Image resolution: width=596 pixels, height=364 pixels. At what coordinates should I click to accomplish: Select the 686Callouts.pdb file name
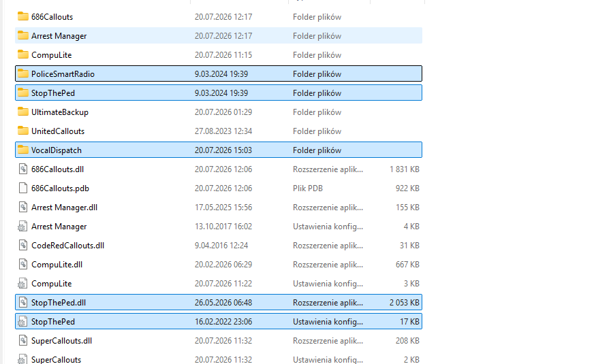pyautogui.click(x=60, y=188)
